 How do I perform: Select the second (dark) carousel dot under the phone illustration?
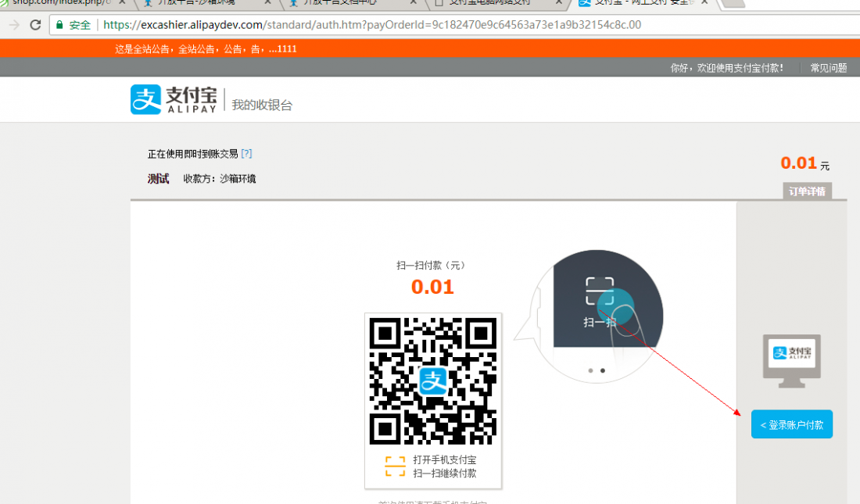point(603,370)
